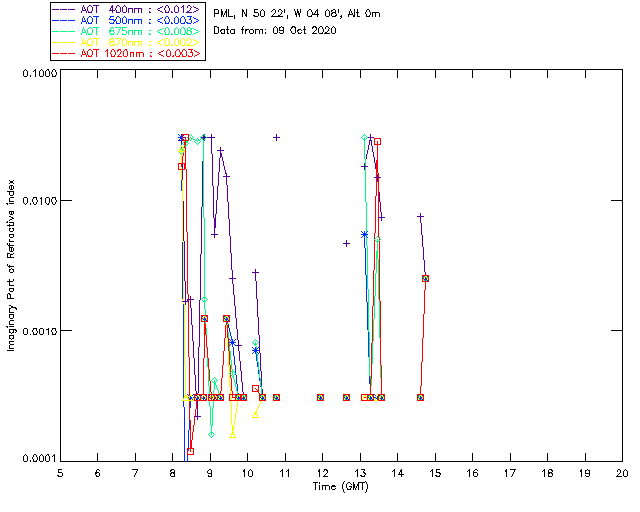The image size is (640, 512).
Task: Click the isolated purple plus marker near time 12.6
Action: point(347,244)
